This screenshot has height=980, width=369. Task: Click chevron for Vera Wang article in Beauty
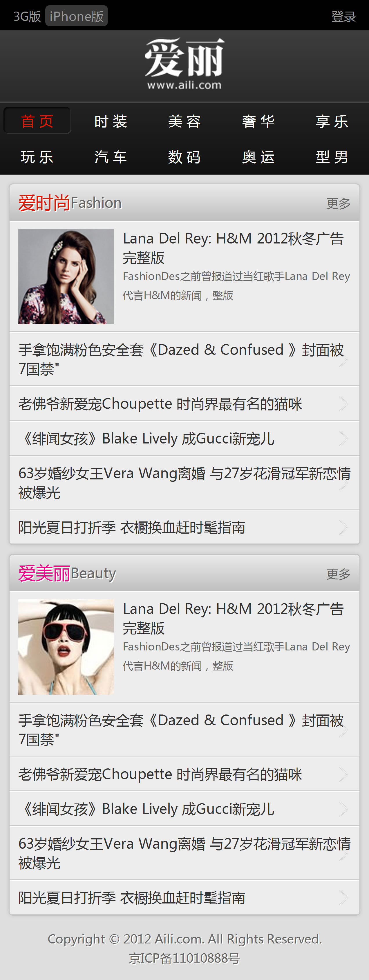pyautogui.click(x=343, y=854)
